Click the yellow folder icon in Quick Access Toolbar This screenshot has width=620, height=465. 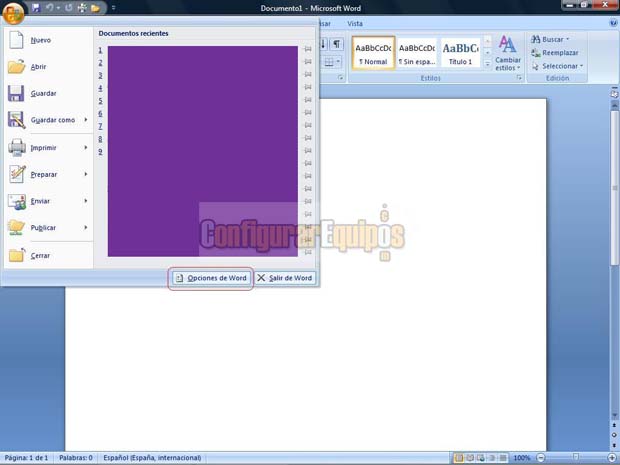(95, 8)
